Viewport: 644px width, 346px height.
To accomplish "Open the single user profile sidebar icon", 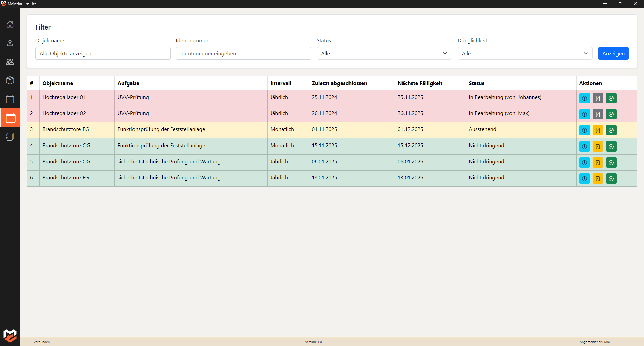I will click(10, 43).
